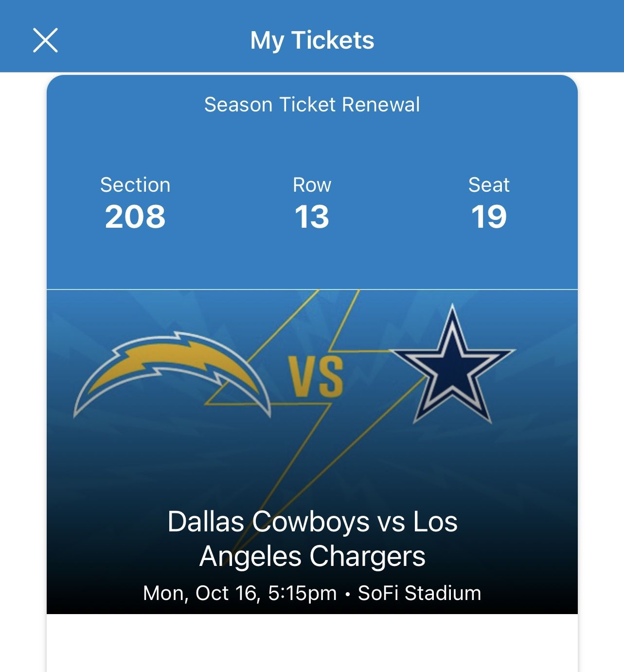Click the gold VS graphic
Image resolution: width=624 pixels, height=672 pixels.
[x=316, y=377]
